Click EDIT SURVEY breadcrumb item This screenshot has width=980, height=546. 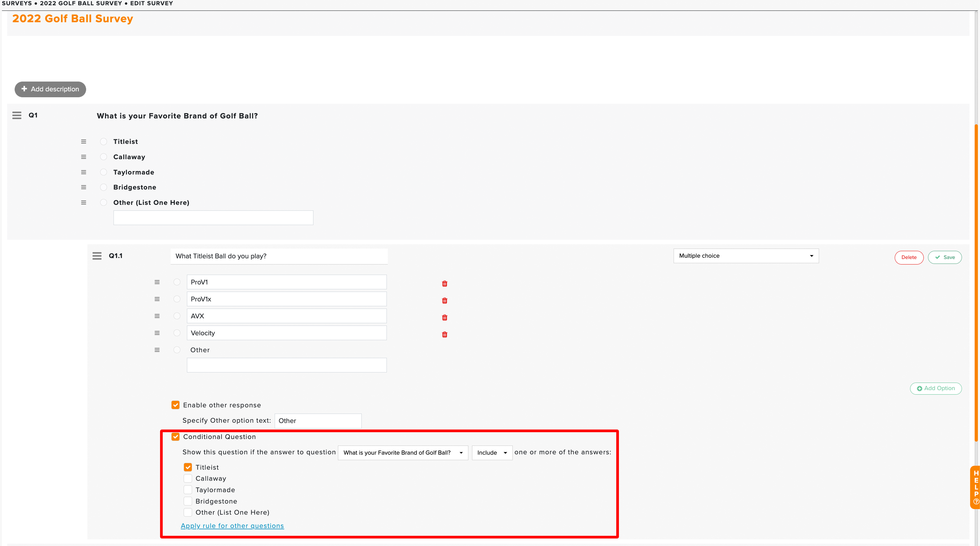click(151, 3)
